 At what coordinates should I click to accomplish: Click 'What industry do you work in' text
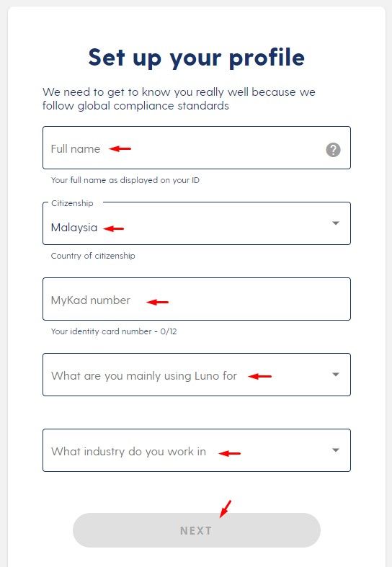(128, 451)
